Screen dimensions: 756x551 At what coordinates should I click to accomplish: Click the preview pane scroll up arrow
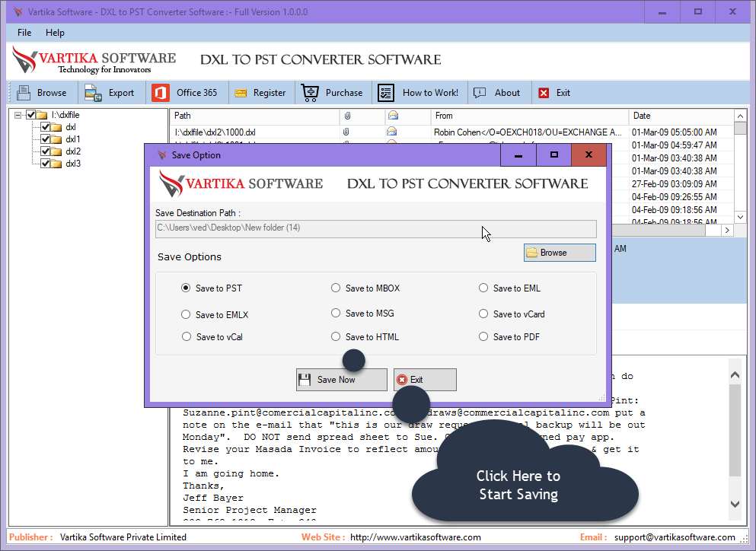[x=735, y=374]
